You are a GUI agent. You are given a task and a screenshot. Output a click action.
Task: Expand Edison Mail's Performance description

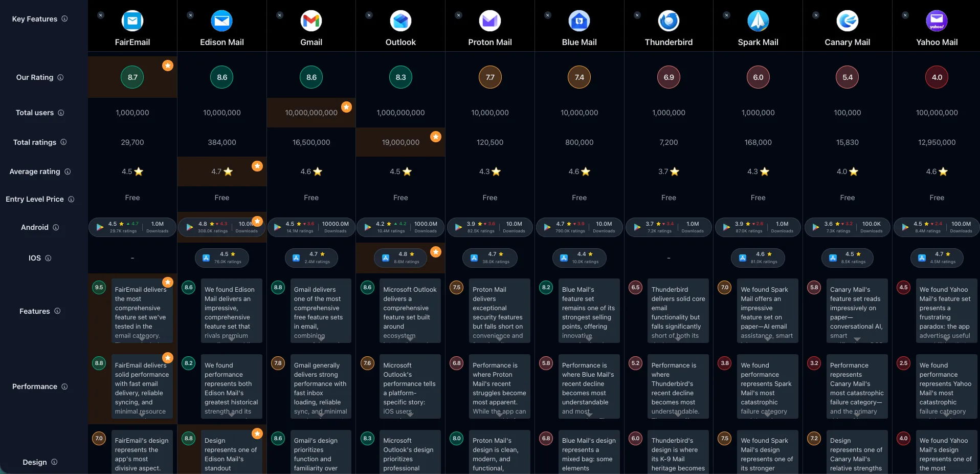(x=232, y=415)
